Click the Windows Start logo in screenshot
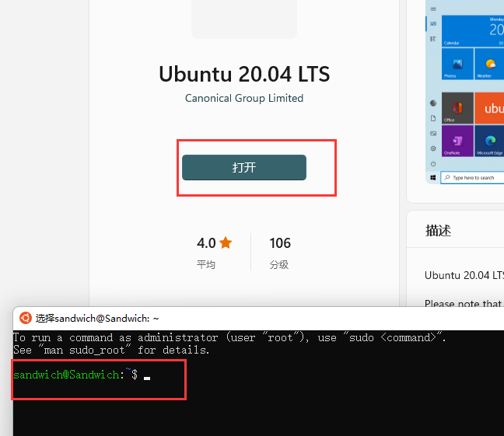 [x=433, y=178]
